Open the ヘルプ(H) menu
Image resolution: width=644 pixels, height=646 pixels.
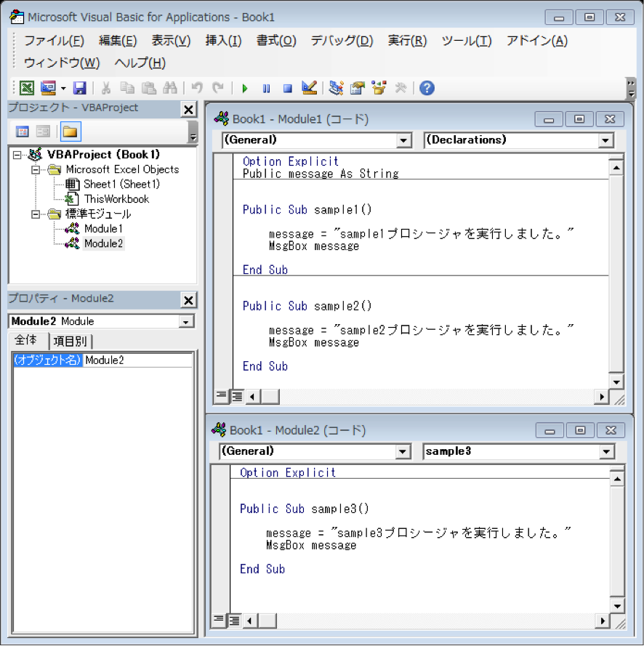(140, 62)
